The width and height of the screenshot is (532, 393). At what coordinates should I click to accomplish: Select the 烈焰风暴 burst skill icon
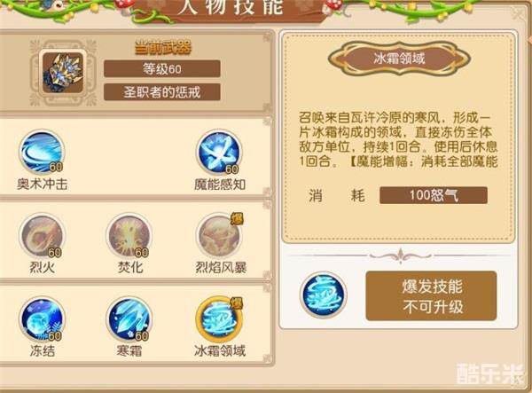pyautogui.click(x=219, y=236)
